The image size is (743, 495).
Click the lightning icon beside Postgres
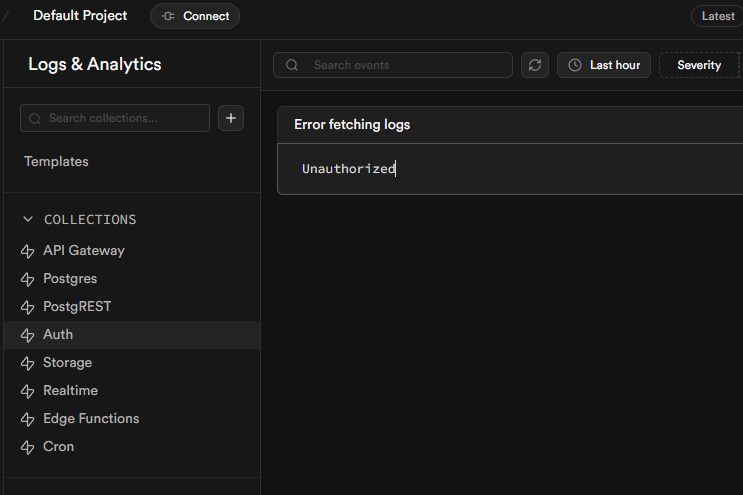(28, 279)
